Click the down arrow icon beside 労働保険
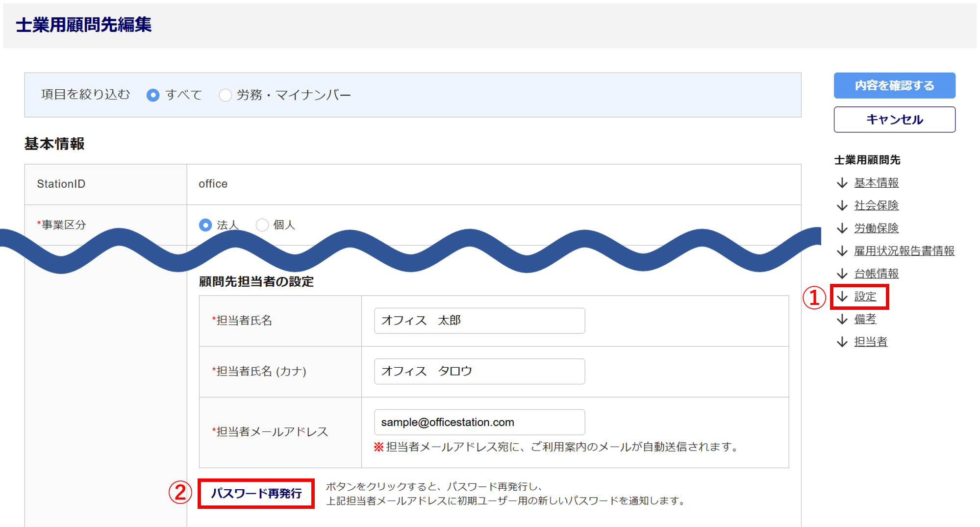The width and height of the screenshot is (980, 527). coord(842,228)
